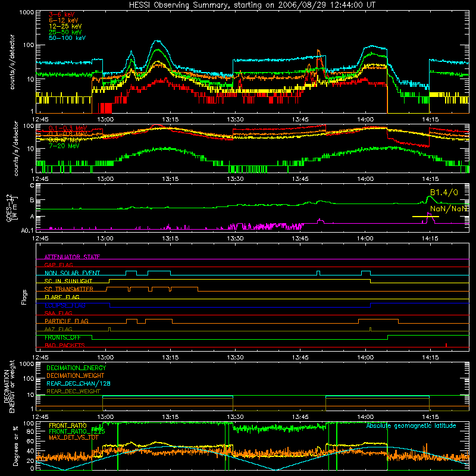476x476 pixels.
Task: Click the Flags panel axis label
Action: [x=24, y=297]
